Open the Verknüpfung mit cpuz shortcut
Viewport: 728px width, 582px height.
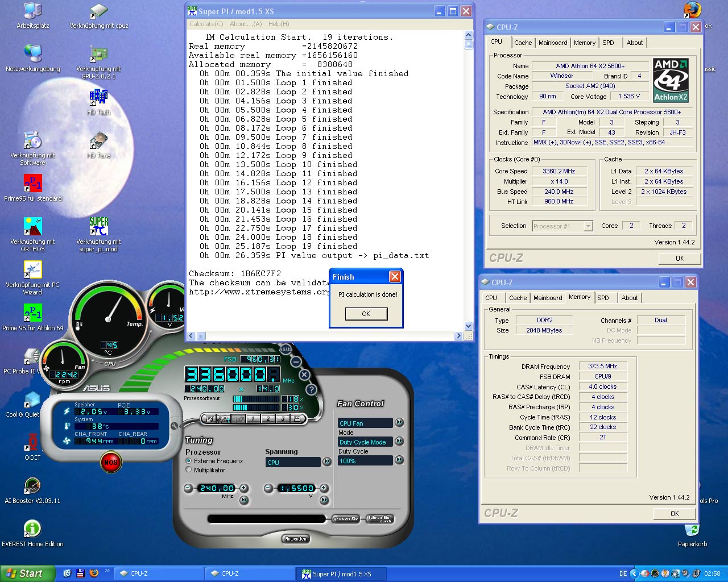coord(99,15)
